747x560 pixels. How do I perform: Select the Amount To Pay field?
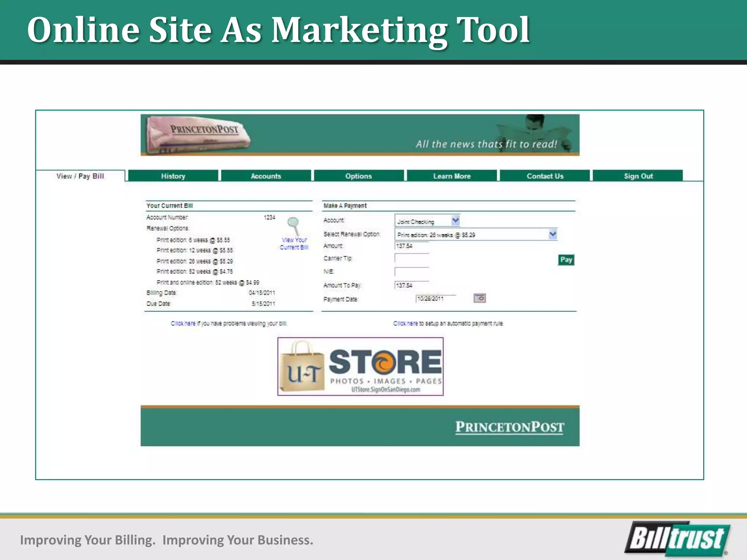click(411, 285)
